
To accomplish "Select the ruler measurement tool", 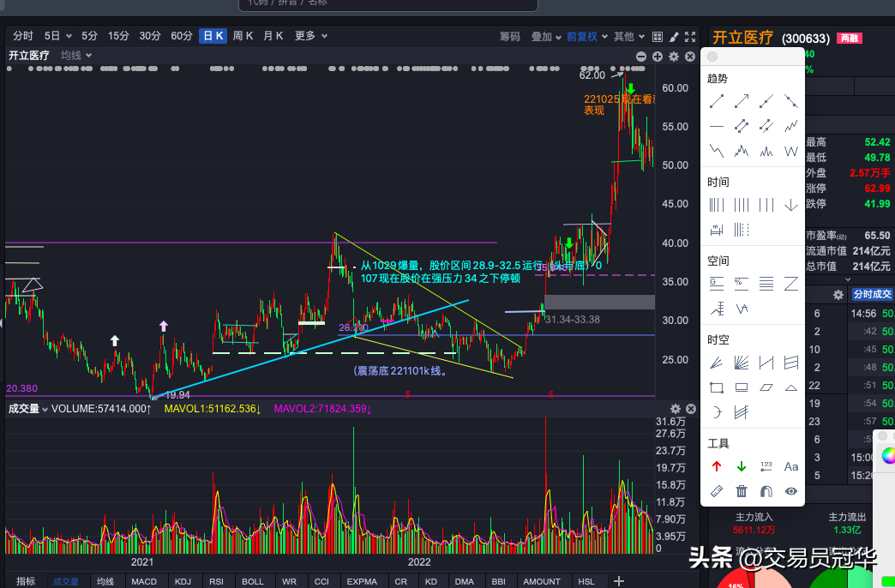I will (717, 491).
